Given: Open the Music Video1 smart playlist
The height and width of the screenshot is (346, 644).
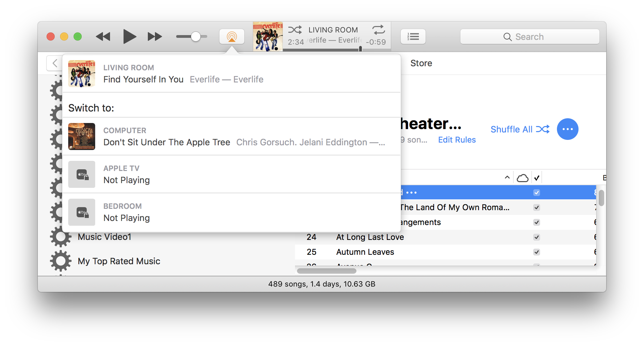Looking at the screenshot, I should pyautogui.click(x=104, y=237).
